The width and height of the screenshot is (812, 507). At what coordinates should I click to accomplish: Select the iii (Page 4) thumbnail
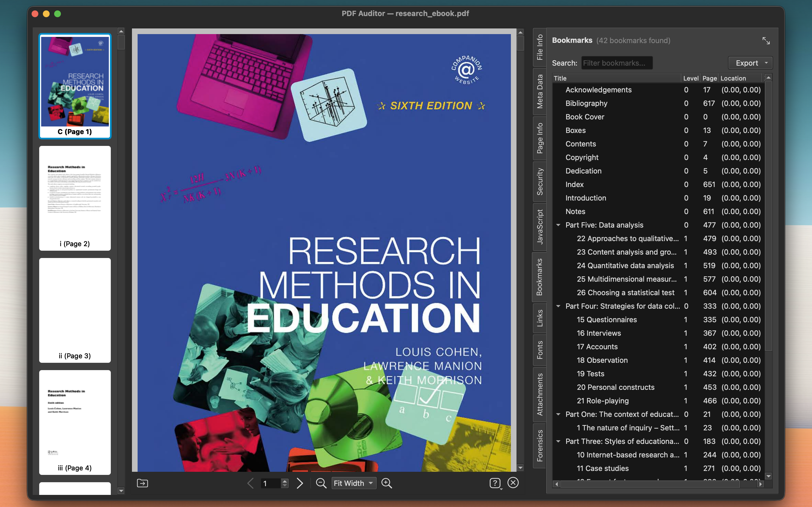75,422
